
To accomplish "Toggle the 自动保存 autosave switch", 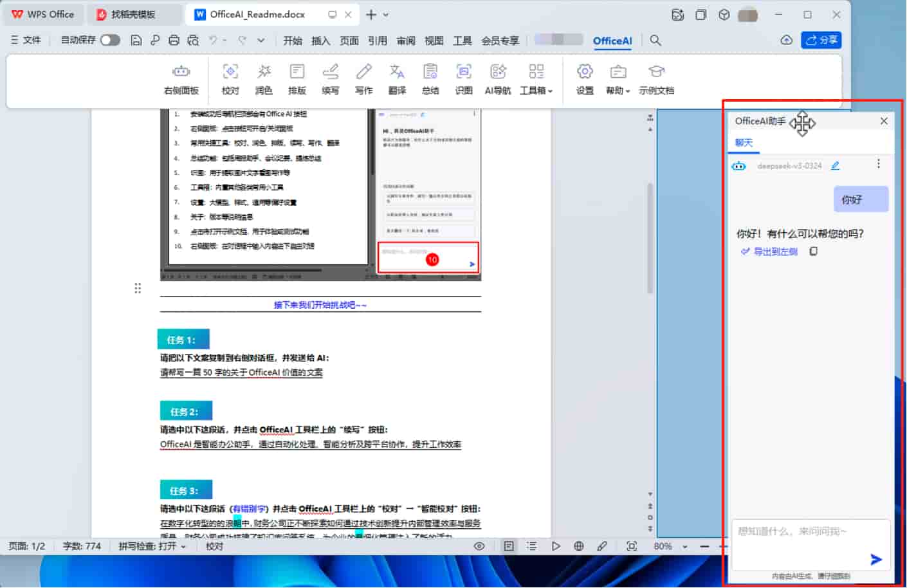I will point(109,39).
